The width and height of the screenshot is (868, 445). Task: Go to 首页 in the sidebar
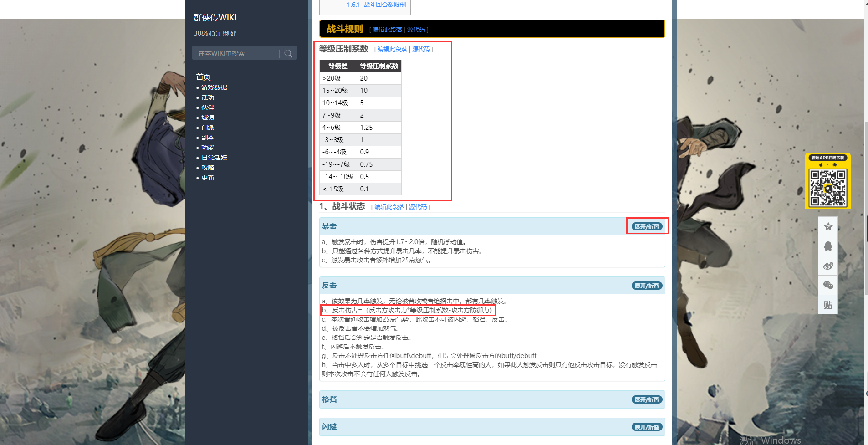203,77
